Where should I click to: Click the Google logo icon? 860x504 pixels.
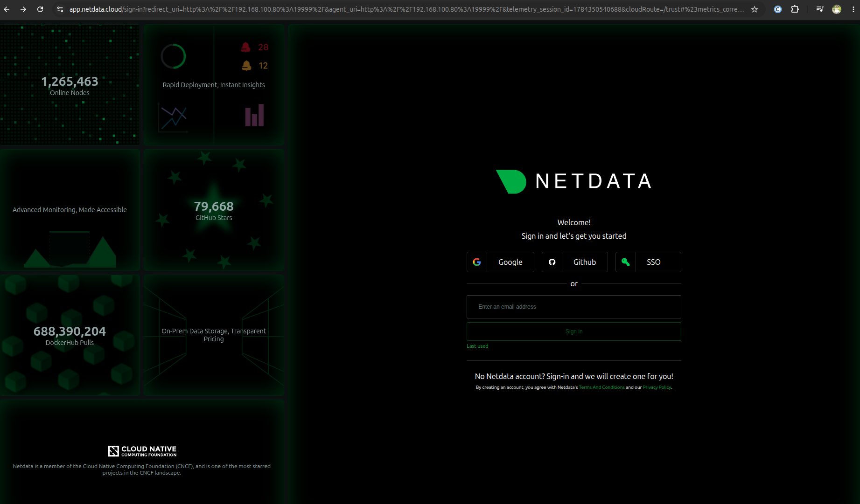tap(477, 262)
